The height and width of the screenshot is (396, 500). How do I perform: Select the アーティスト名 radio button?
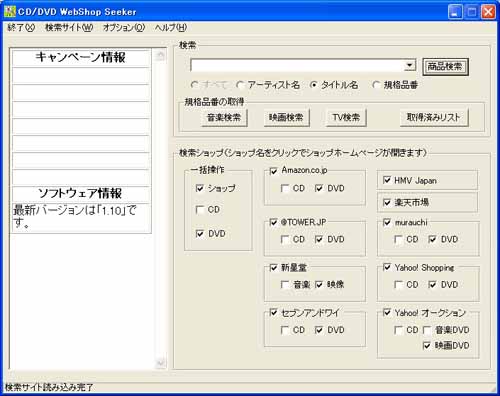[268, 85]
